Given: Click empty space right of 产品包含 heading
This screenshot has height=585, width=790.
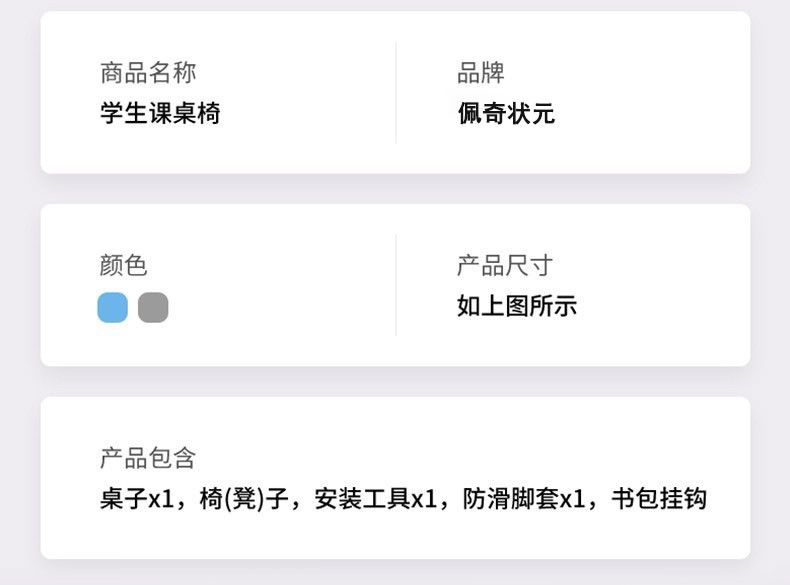Looking at the screenshot, I should pos(450,458).
